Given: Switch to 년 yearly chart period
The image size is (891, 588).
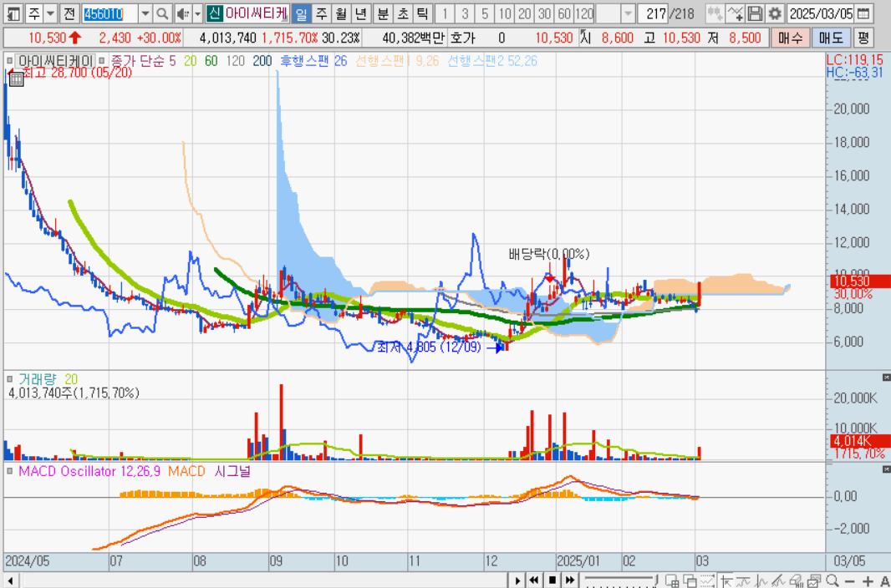Looking at the screenshot, I should point(359,13).
